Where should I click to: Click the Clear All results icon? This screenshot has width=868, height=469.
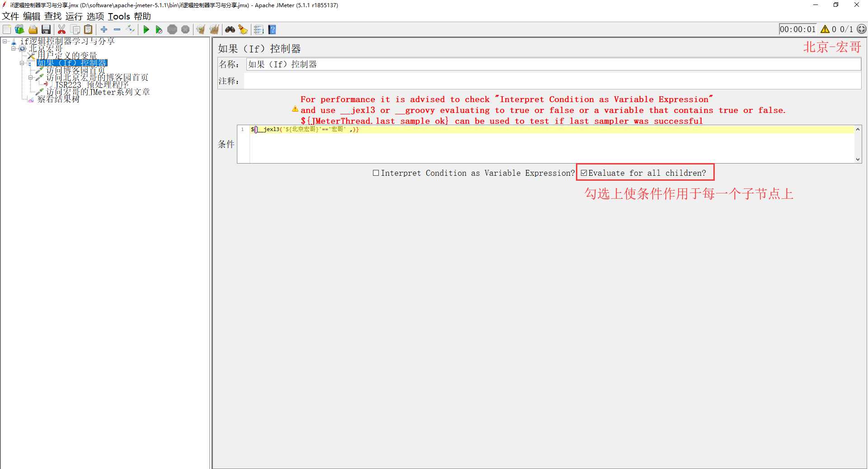[214, 29]
